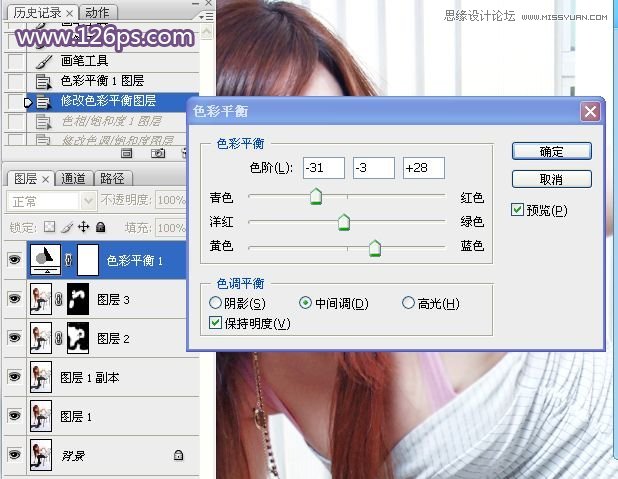Viewport: 618px width, 479px height.
Task: Click the 洋红-绿色 slider handle
Action: tap(344, 222)
